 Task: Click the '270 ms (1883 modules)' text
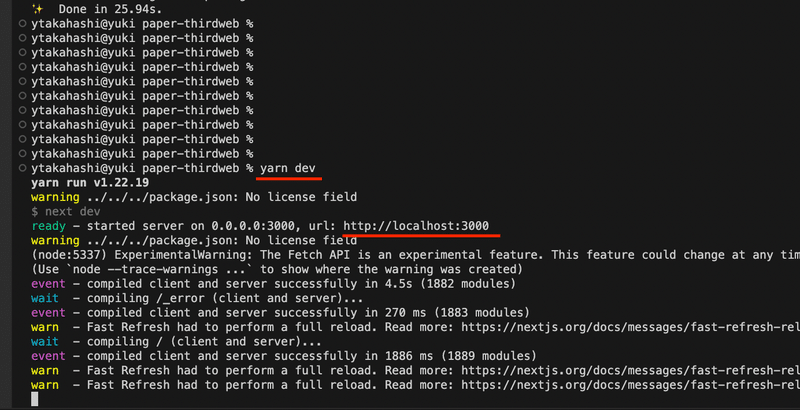(x=458, y=313)
